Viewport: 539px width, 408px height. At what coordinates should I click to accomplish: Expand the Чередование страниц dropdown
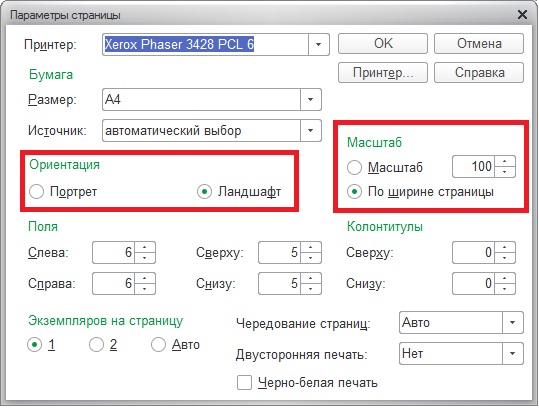pyautogui.click(x=513, y=322)
